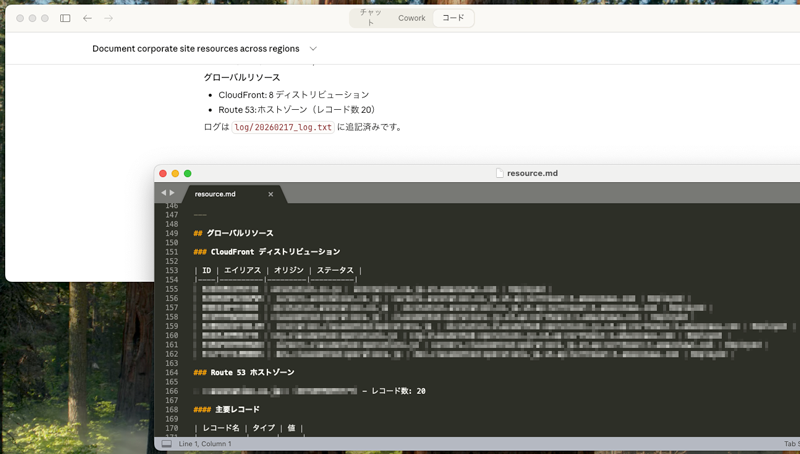Toggle the sidebar panel icon
The image size is (800, 454).
coord(65,18)
